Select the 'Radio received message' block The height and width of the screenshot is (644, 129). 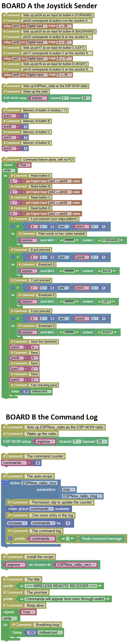(x=102, y=538)
